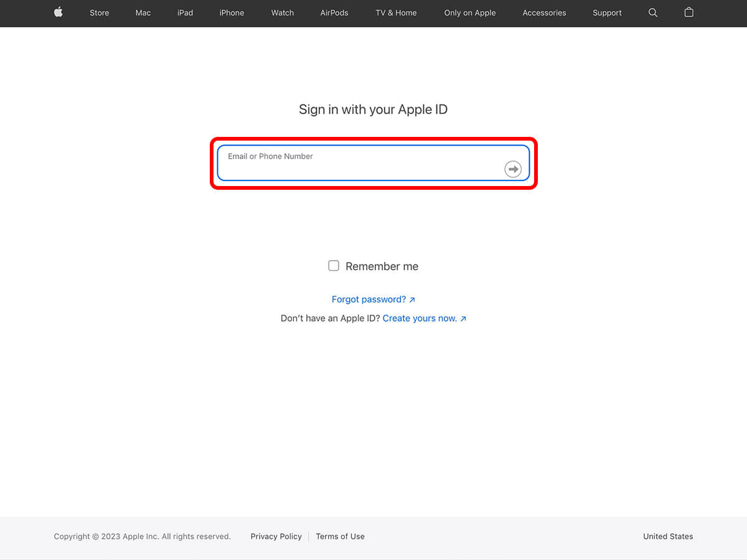Image resolution: width=747 pixels, height=560 pixels.
Task: Toggle the Remember me checkbox
Action: [334, 266]
